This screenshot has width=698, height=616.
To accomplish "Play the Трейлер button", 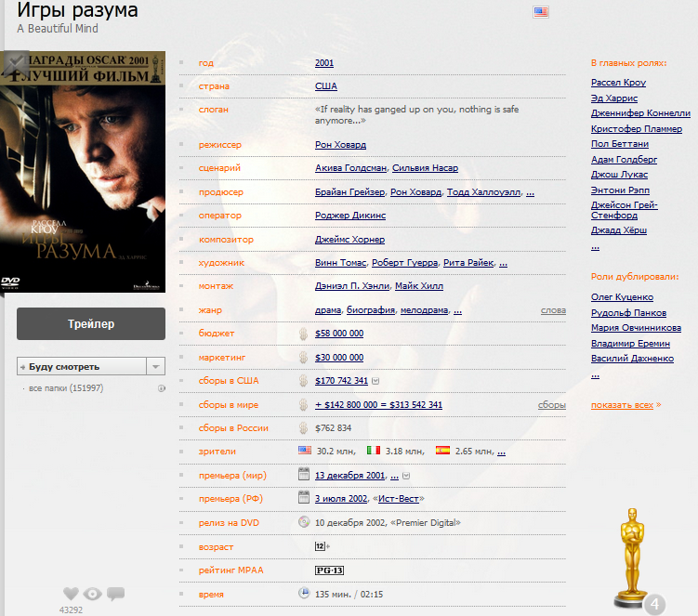I will pos(91,323).
